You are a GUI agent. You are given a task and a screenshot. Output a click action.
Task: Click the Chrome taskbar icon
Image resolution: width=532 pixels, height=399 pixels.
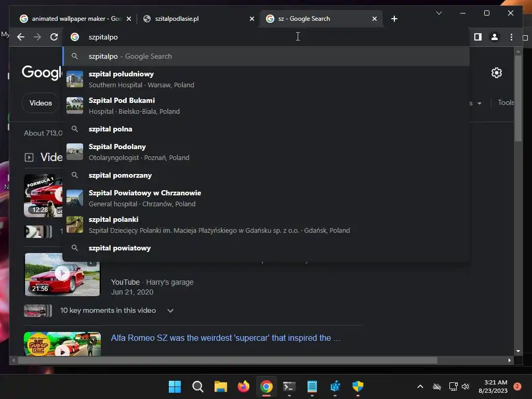pos(267,387)
